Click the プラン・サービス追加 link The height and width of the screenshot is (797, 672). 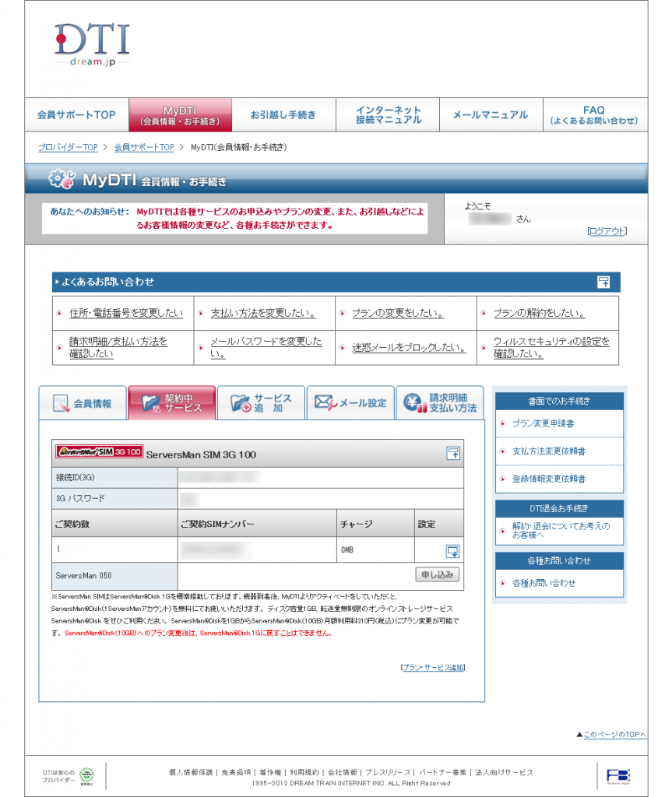[x=433, y=667]
